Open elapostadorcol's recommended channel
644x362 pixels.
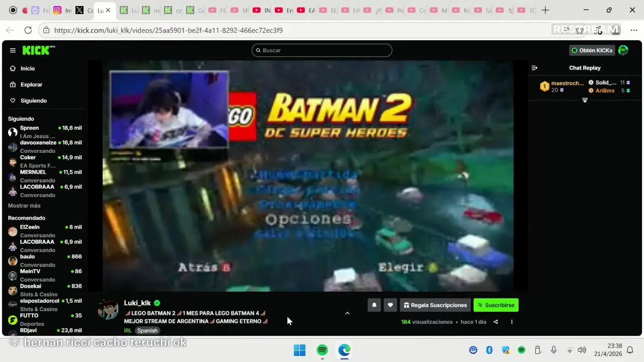click(45, 305)
